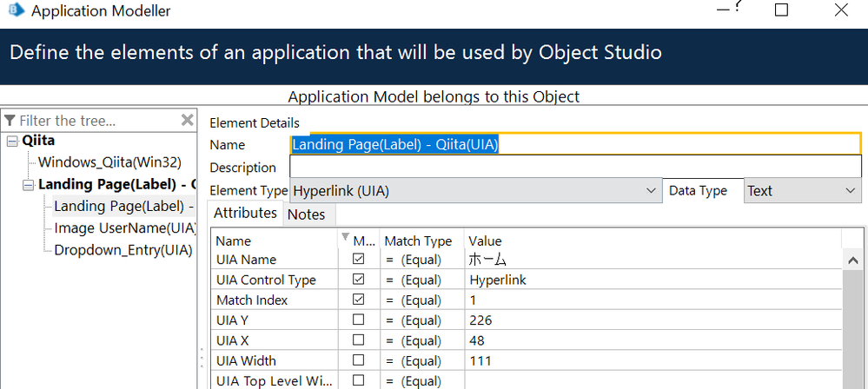Image resolution: width=868 pixels, height=389 pixels.
Task: Close the Application Modeller window
Action: click(841, 10)
